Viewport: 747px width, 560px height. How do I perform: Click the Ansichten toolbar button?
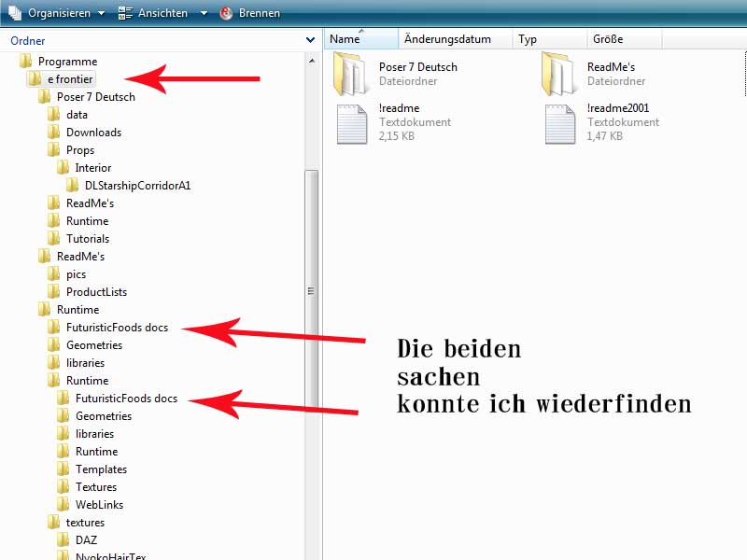(162, 13)
